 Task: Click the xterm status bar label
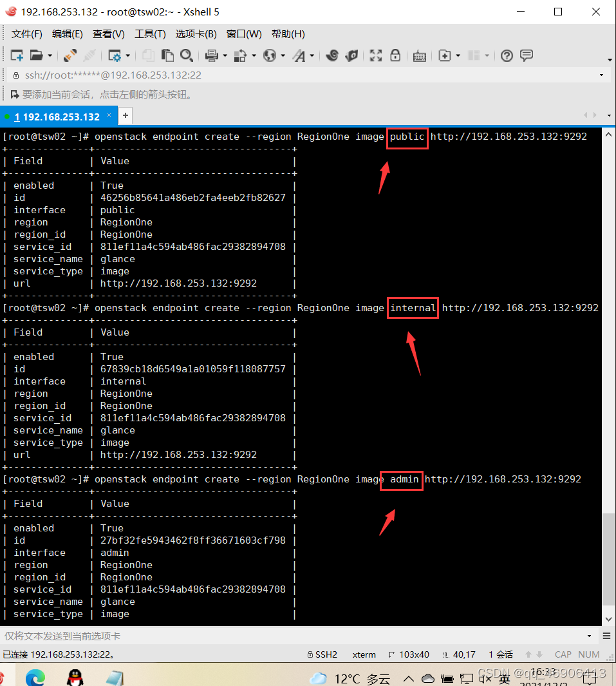pos(364,654)
